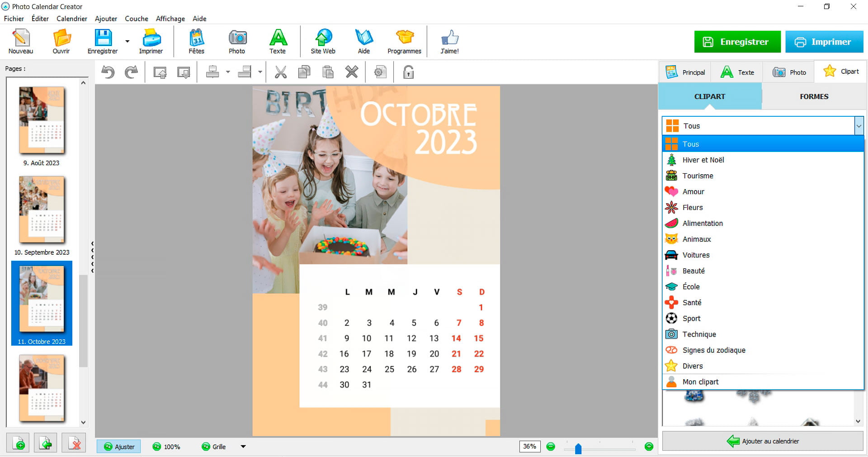Open page settings via the gear document icon
The image size is (868, 457).
click(x=380, y=72)
